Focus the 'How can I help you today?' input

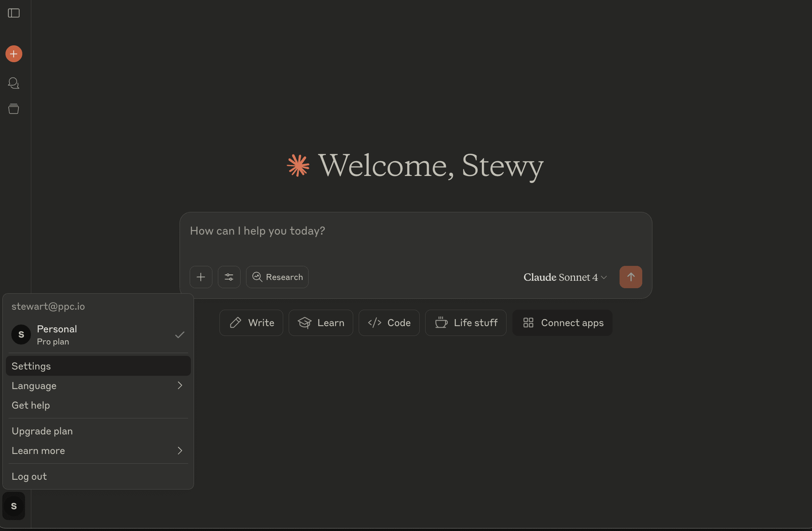416,231
